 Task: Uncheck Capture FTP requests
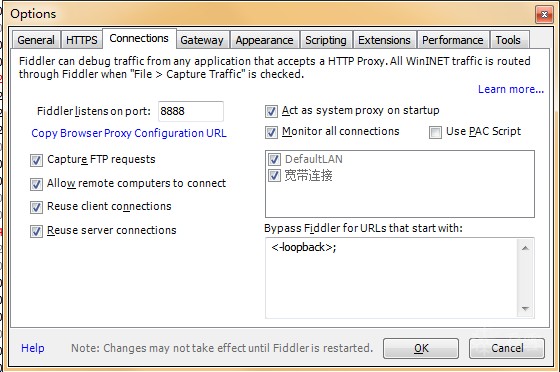click(x=36, y=160)
